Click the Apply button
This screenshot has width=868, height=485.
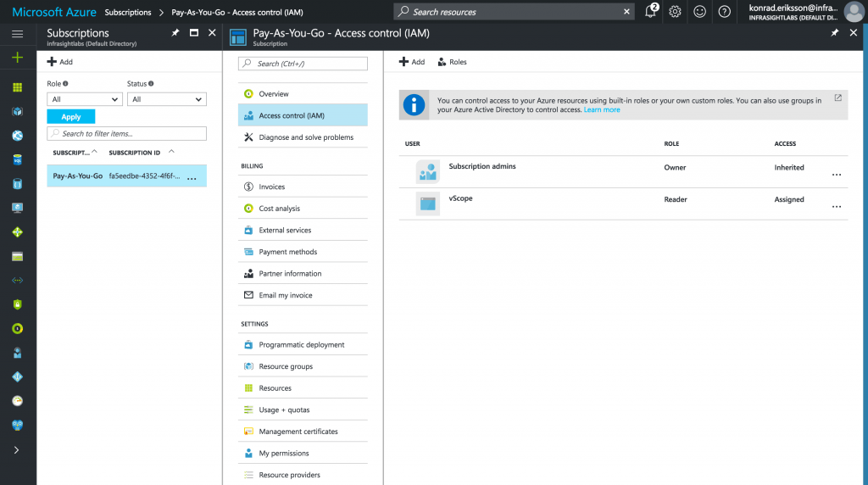click(x=71, y=117)
